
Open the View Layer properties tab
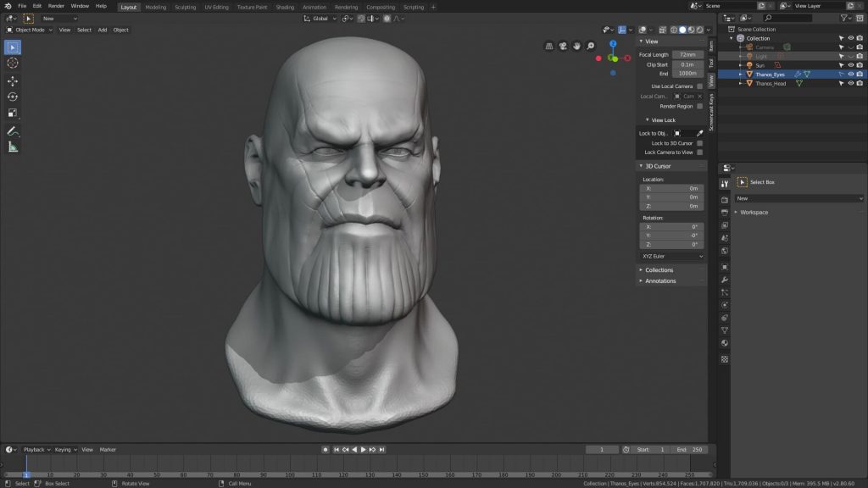tap(725, 225)
